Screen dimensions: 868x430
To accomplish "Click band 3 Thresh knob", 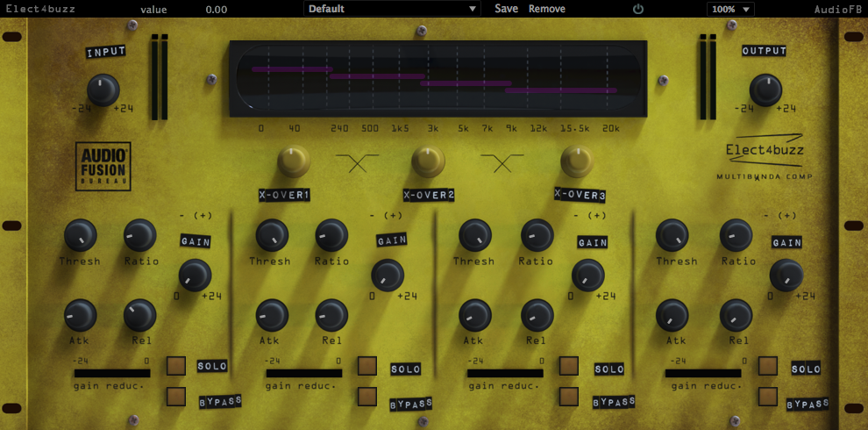I will [x=475, y=235].
